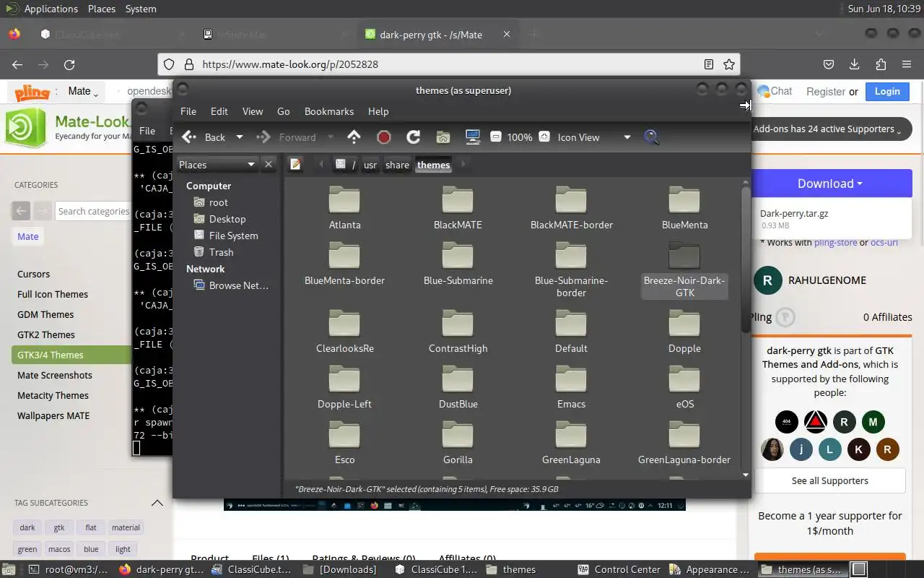Click the Back button in Caja
This screenshot has width=924, height=578.
click(x=204, y=137)
